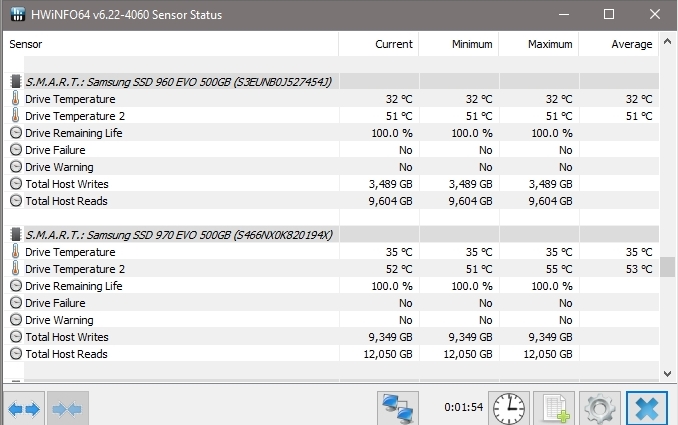Click the expand layout arrows button
The image size is (678, 425).
[x=24, y=408]
